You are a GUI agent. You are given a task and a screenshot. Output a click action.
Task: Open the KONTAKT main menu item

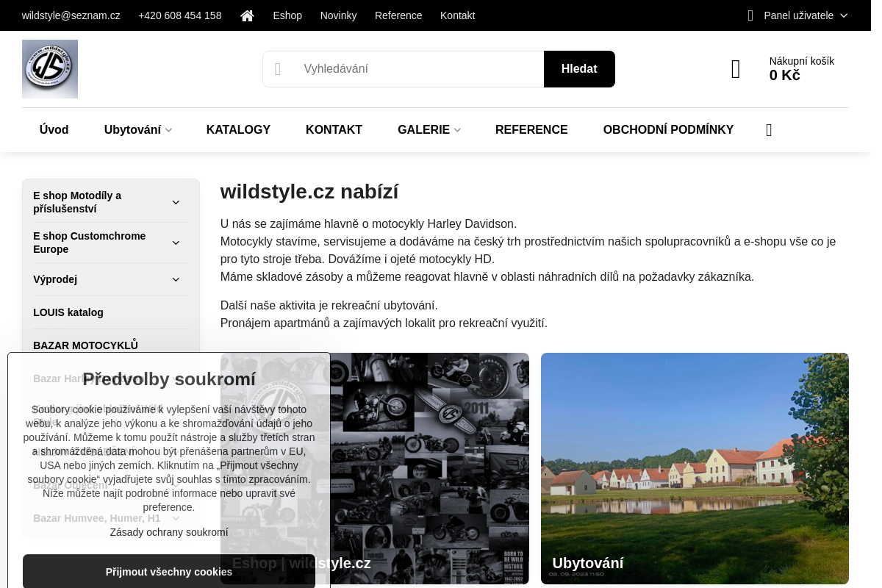pyautogui.click(x=334, y=130)
